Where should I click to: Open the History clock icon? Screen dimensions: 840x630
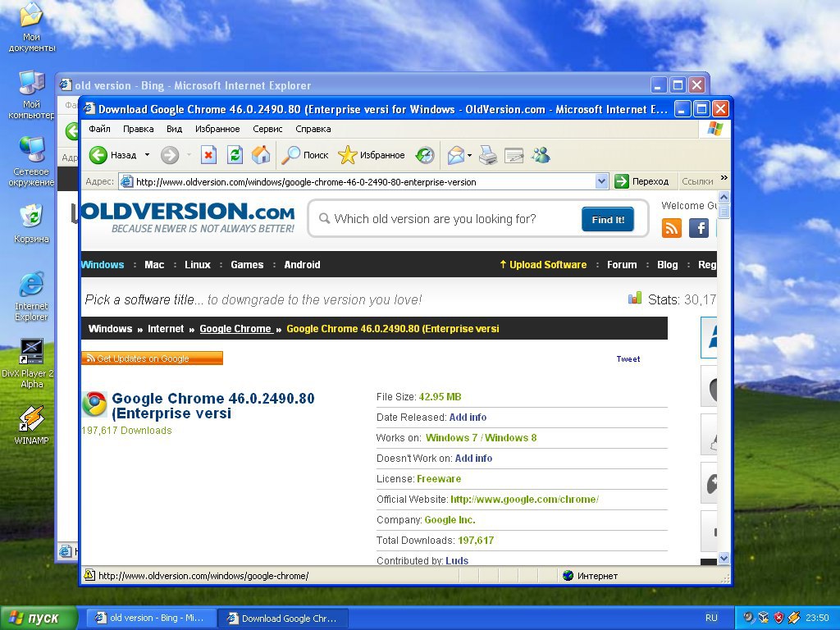[425, 155]
